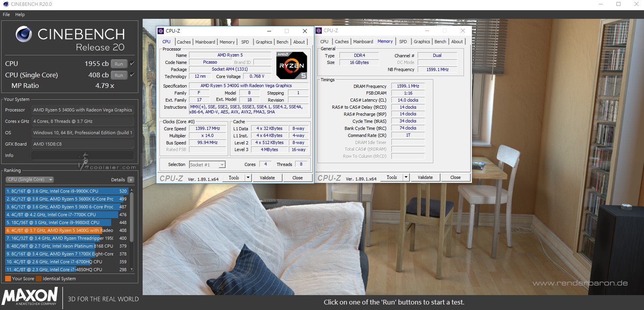644x310 pixels.
Task: Click Validate in the left CPU-Z window
Action: (267, 178)
